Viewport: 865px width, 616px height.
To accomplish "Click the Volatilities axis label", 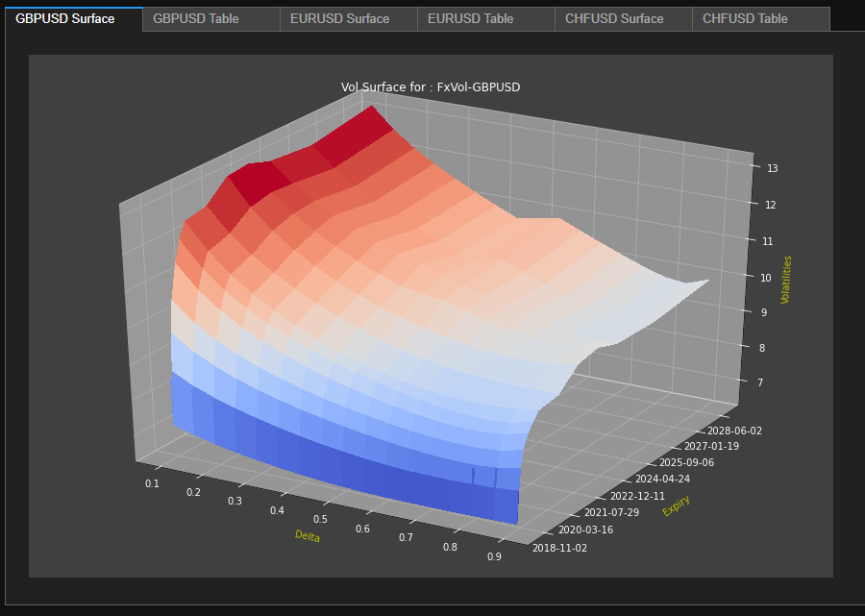I will coord(786,280).
